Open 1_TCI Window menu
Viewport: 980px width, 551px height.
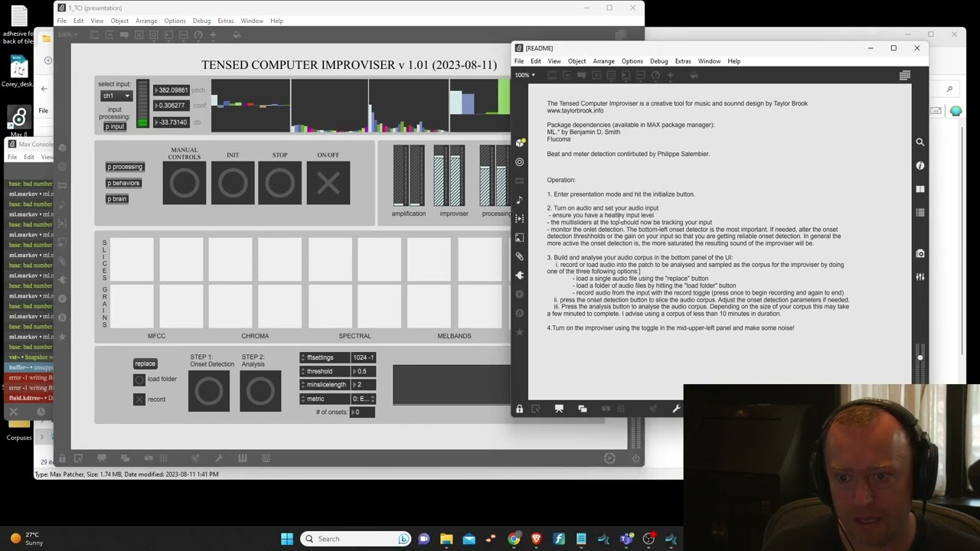pos(252,21)
